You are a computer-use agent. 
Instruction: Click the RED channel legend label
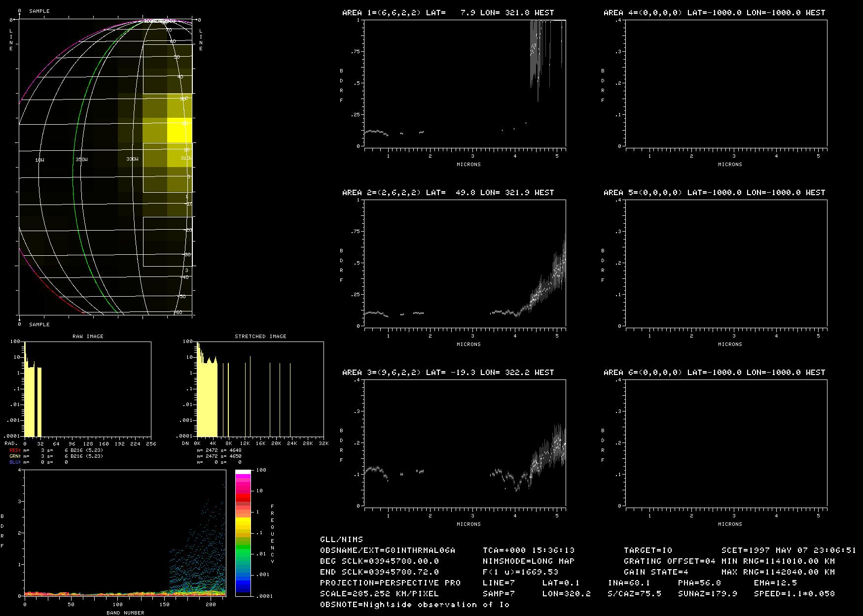click(x=15, y=450)
